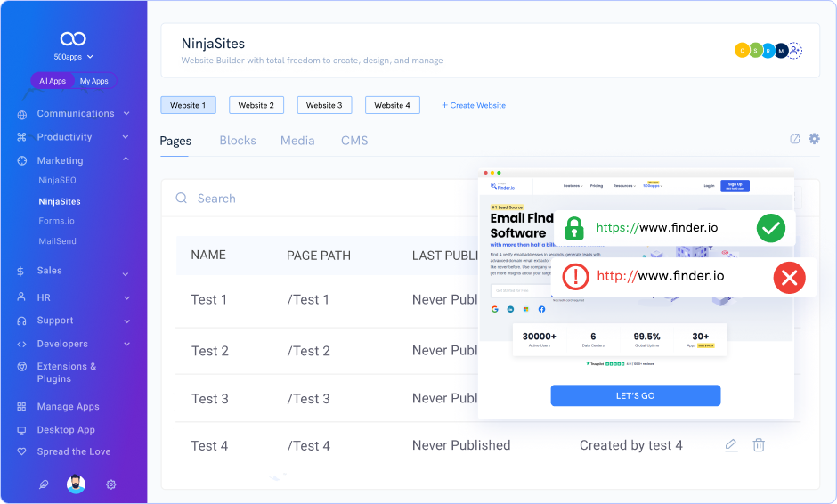837x504 pixels.
Task: Click the user profile avatar in sidebar
Action: point(77,484)
